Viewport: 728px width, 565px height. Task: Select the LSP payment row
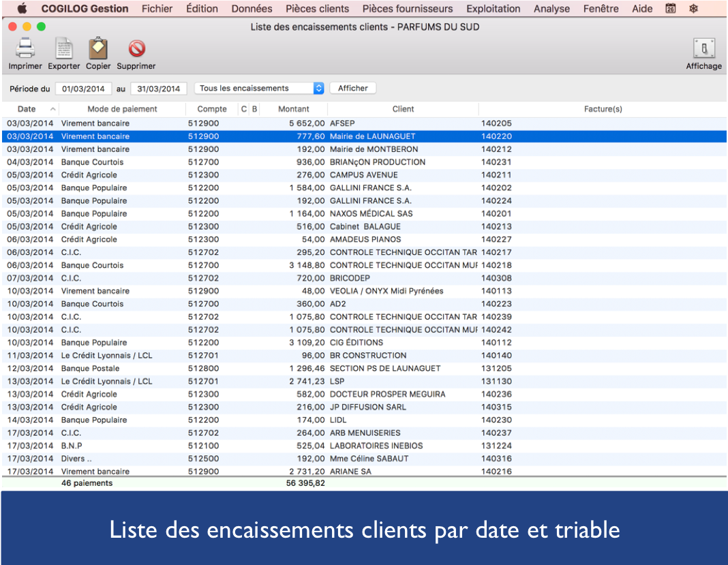pyautogui.click(x=364, y=382)
